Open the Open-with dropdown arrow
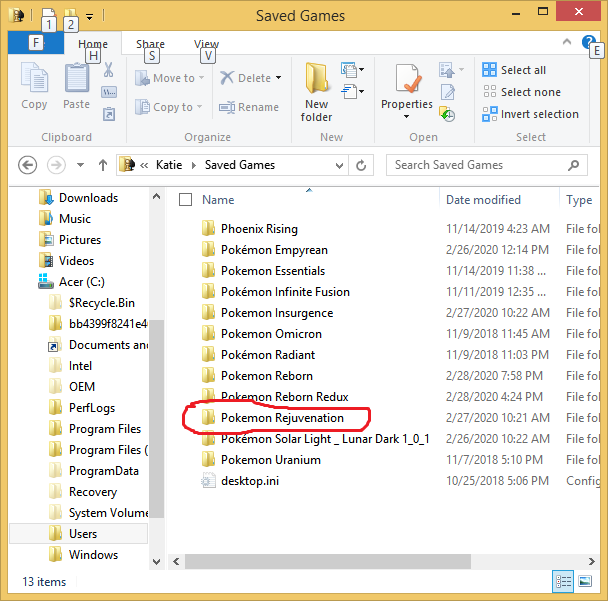Screen dimensions: 608x601 (x=461, y=70)
